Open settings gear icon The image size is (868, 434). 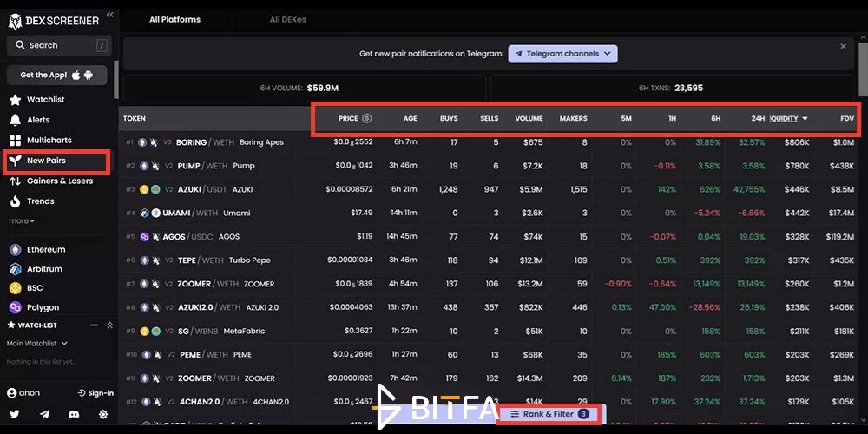[x=103, y=414]
